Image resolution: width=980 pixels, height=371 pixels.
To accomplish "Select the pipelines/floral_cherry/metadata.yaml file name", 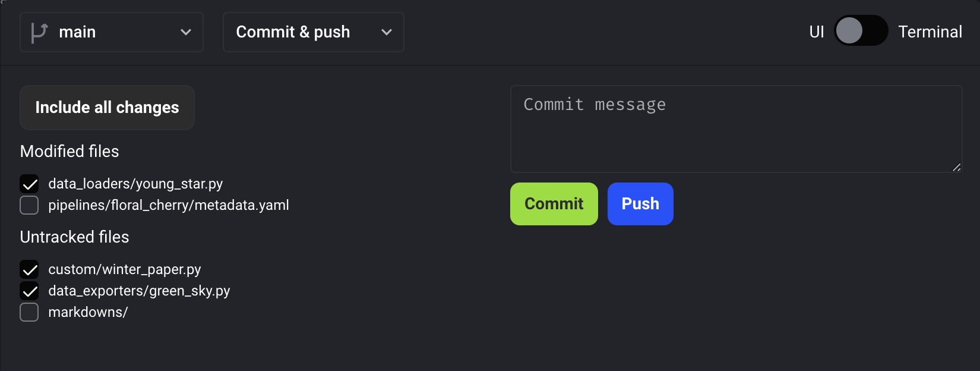I will 169,205.
